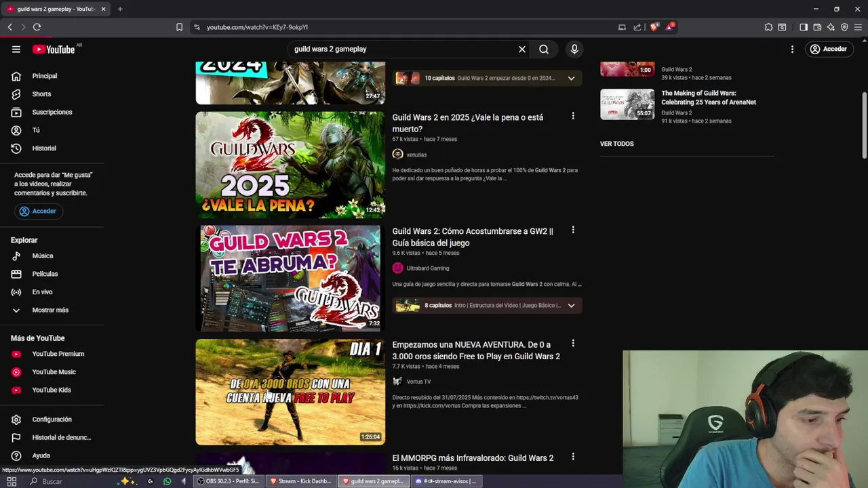Image resolution: width=868 pixels, height=488 pixels.
Task: Open YouTube settings three-dot menu in header
Action: coord(792,49)
